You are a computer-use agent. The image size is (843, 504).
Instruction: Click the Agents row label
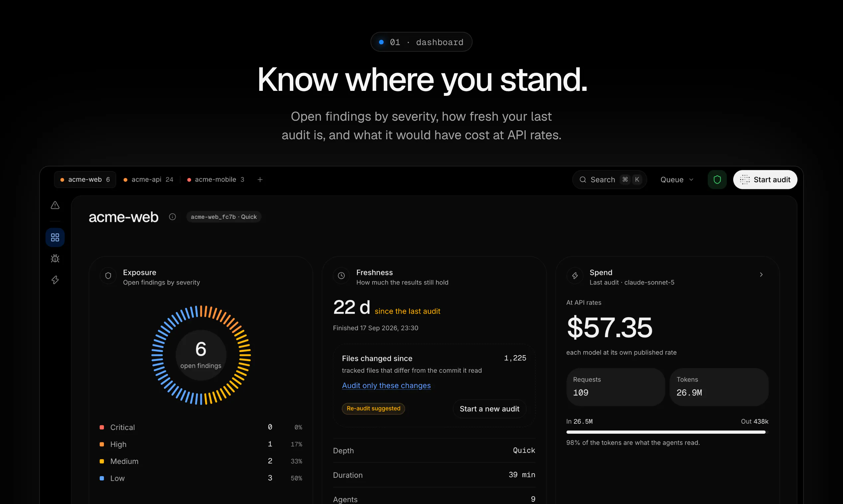click(345, 499)
